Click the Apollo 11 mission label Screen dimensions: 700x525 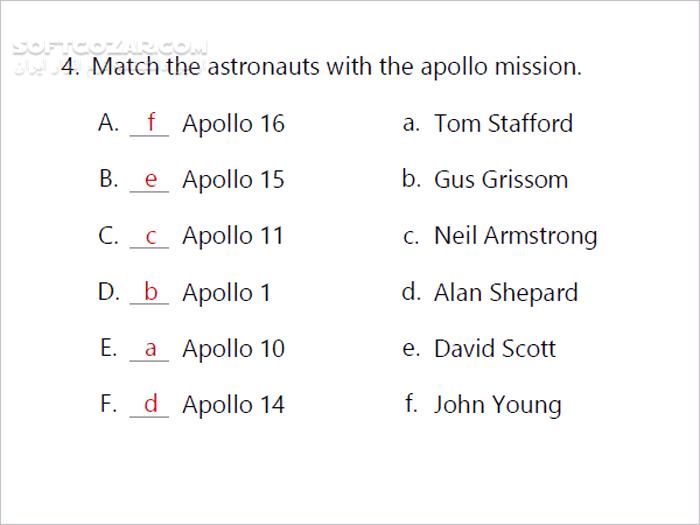233,236
